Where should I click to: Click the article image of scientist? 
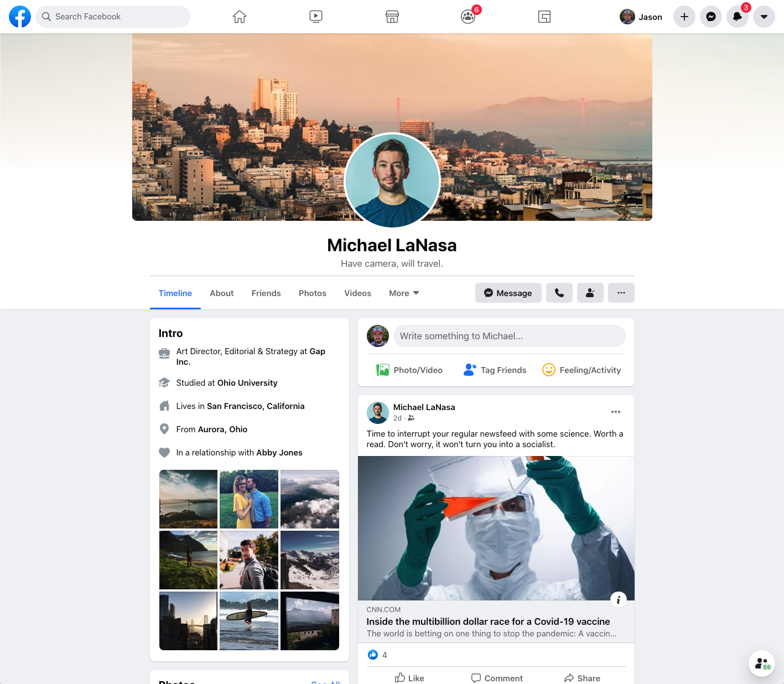point(496,528)
